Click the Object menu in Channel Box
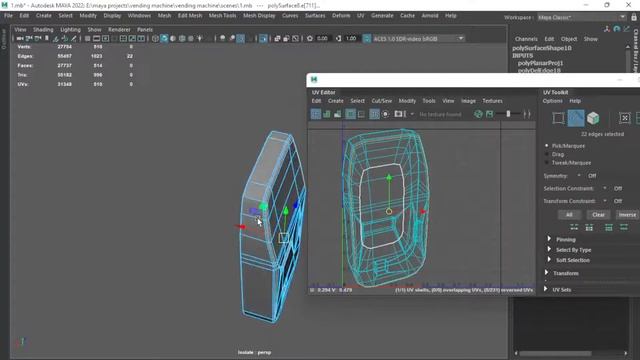Screen dimensions: 640x360 [569, 39]
